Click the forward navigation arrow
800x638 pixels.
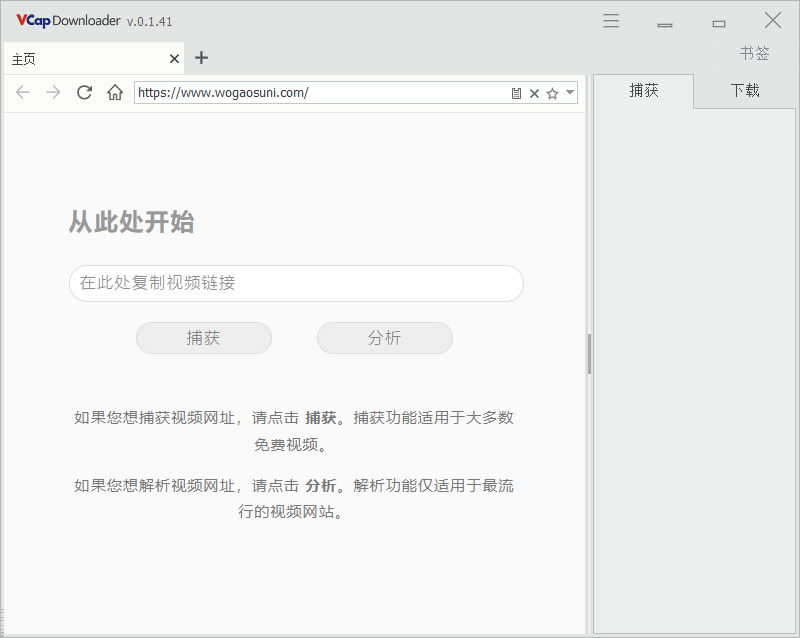(54, 93)
